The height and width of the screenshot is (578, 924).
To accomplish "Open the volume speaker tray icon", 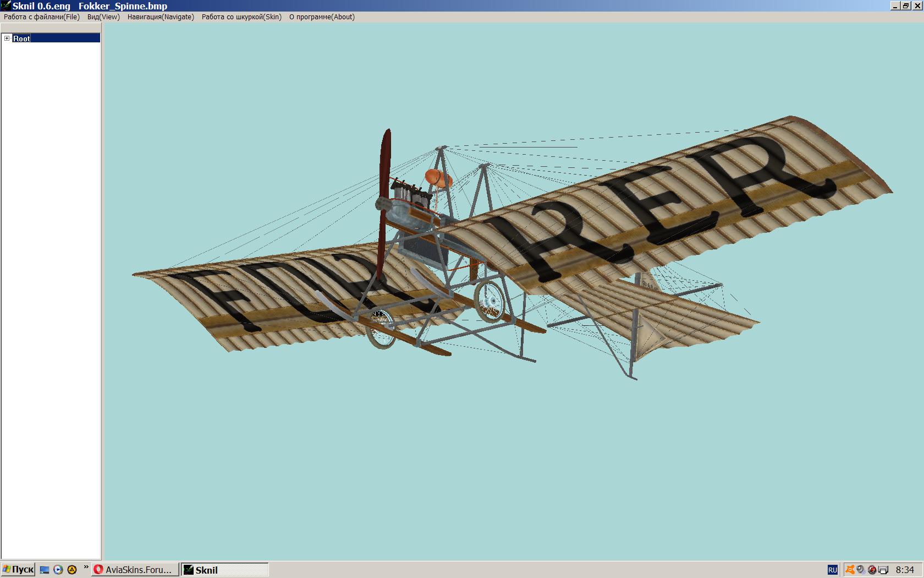I will pyautogui.click(x=861, y=570).
